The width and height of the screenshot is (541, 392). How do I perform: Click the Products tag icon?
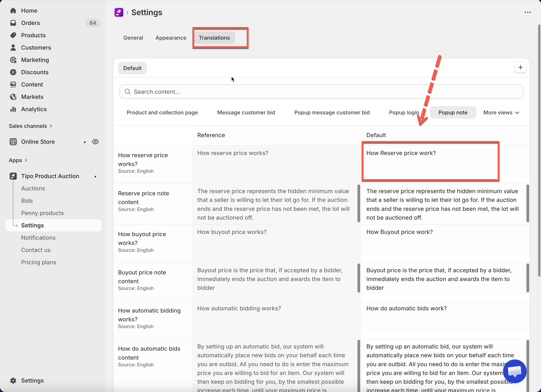point(13,35)
